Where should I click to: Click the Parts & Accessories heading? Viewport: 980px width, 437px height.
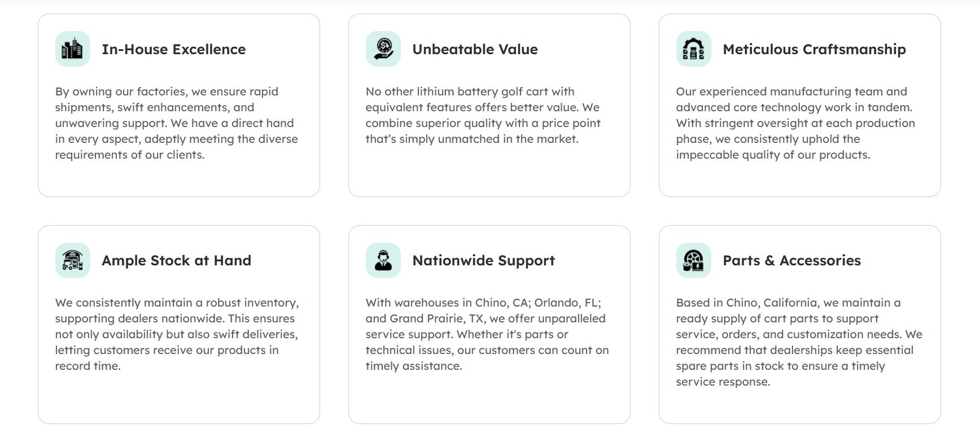[791, 261]
